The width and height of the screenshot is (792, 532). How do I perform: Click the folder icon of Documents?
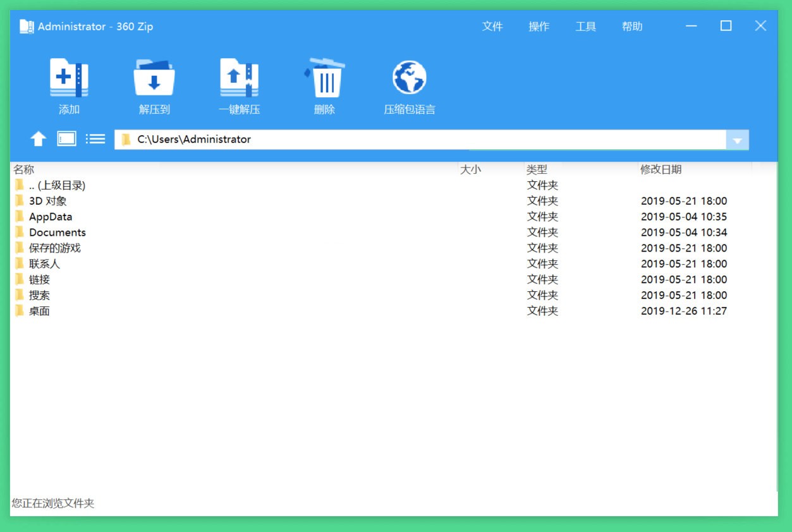pos(19,232)
